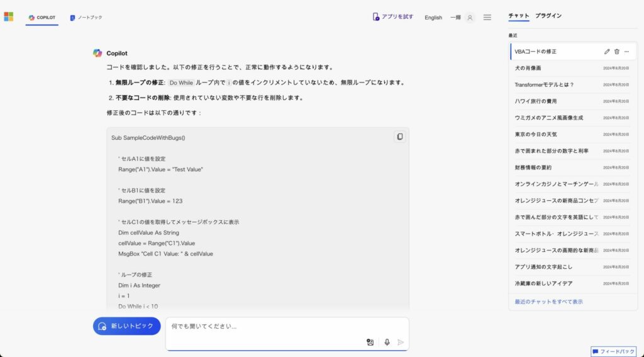
Task: Click the アプリを試す phone icon
Action: click(375, 17)
